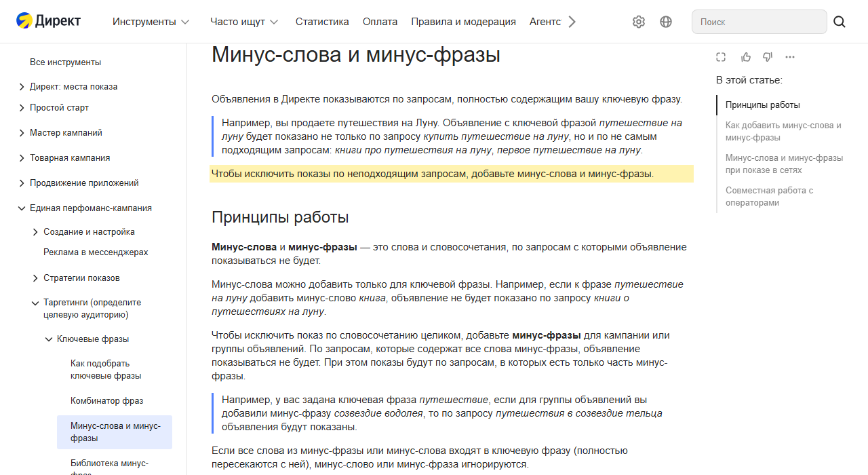The height and width of the screenshot is (475, 868).
Task: Click the В этой статье: label
Action: coord(749,80)
